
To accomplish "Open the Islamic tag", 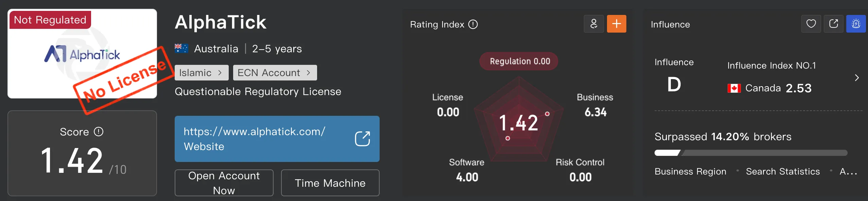I will point(202,73).
